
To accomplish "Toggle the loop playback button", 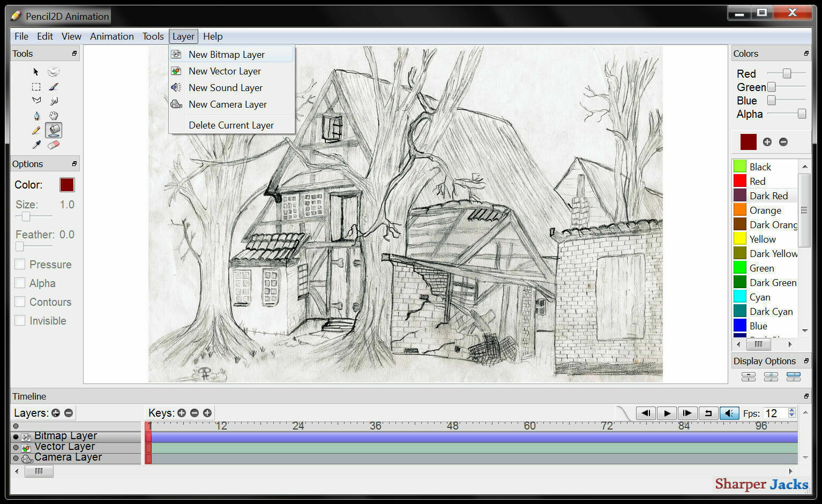I will [x=708, y=413].
